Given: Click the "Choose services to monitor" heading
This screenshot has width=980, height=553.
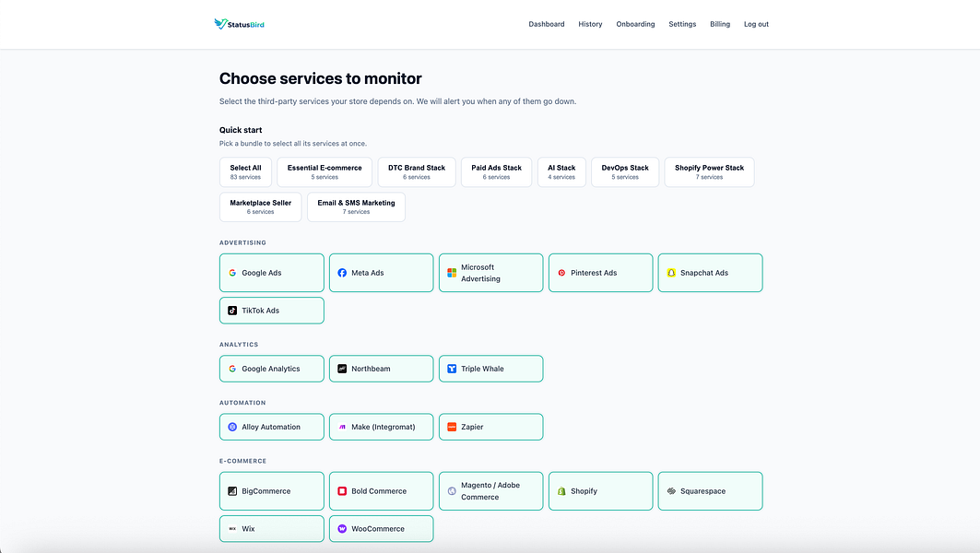Looking at the screenshot, I should point(321,78).
